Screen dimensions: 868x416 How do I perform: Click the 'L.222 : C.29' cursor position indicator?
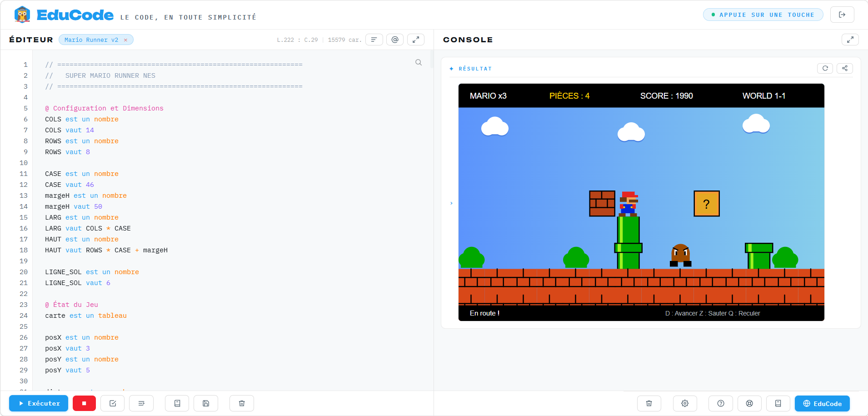tap(297, 40)
